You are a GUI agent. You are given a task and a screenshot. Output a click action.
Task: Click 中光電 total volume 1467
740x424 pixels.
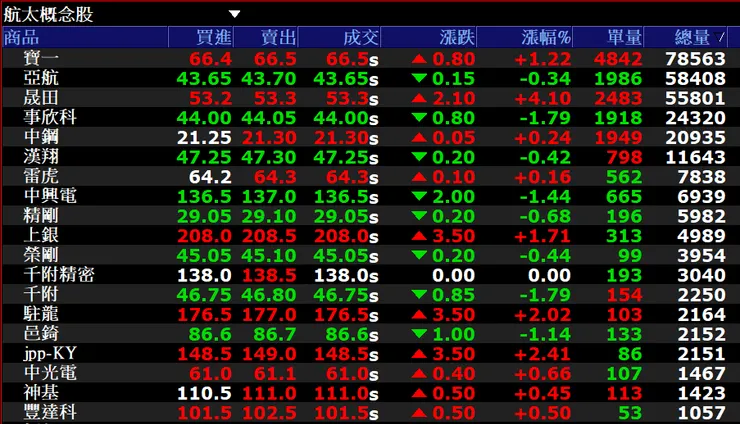[x=702, y=373]
